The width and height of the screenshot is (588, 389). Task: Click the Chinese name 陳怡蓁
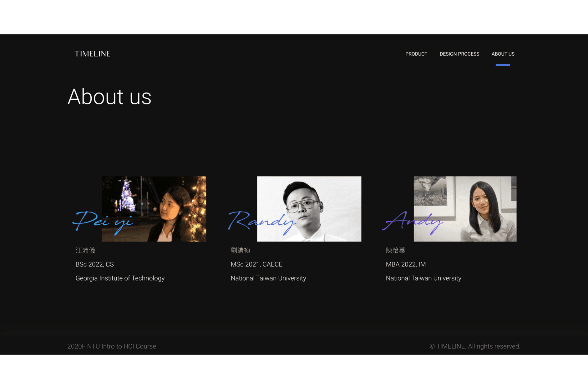[x=396, y=250]
